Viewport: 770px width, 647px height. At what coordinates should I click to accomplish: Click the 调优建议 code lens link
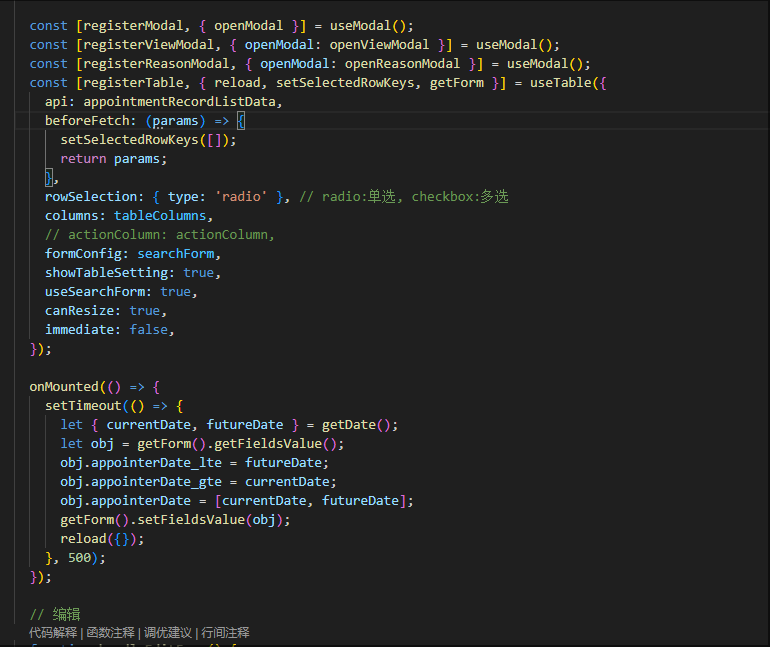(x=167, y=632)
